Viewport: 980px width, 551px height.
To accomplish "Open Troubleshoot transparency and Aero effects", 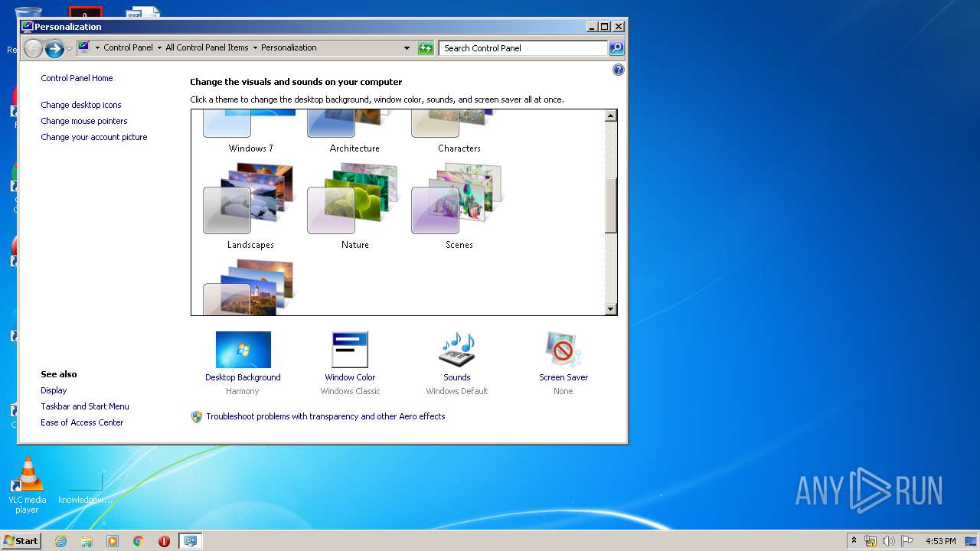I will [325, 416].
